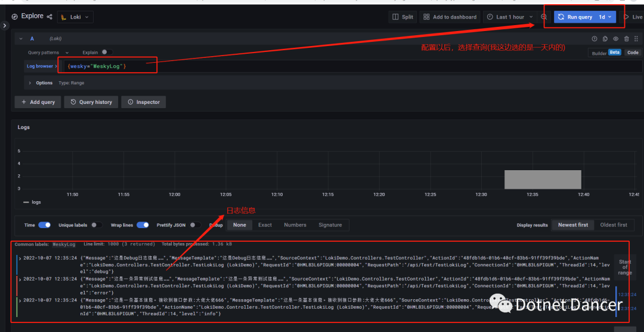The height and width of the screenshot is (332, 644).
Task: Click the clock icon in time picker
Action: (x=490, y=17)
